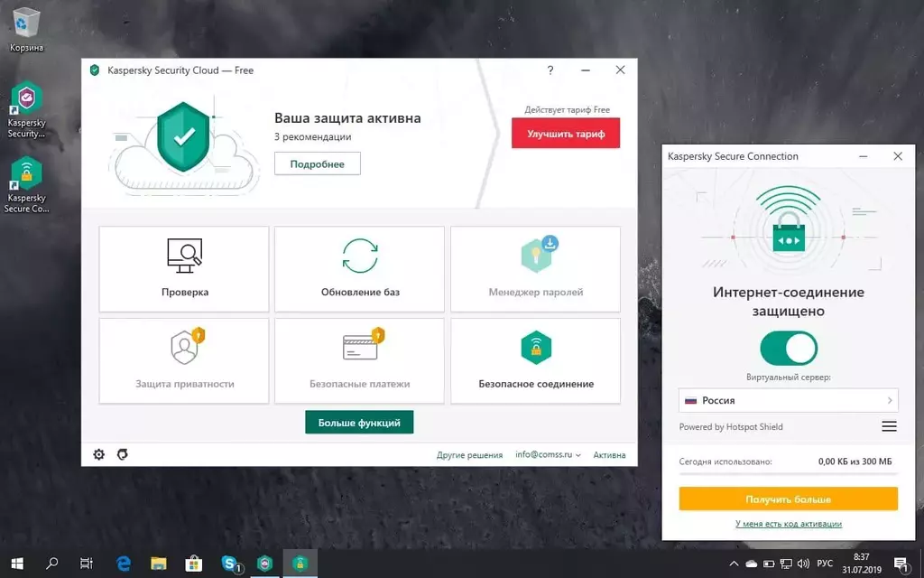
Task: Click the green shield protection status image
Action: click(183, 136)
